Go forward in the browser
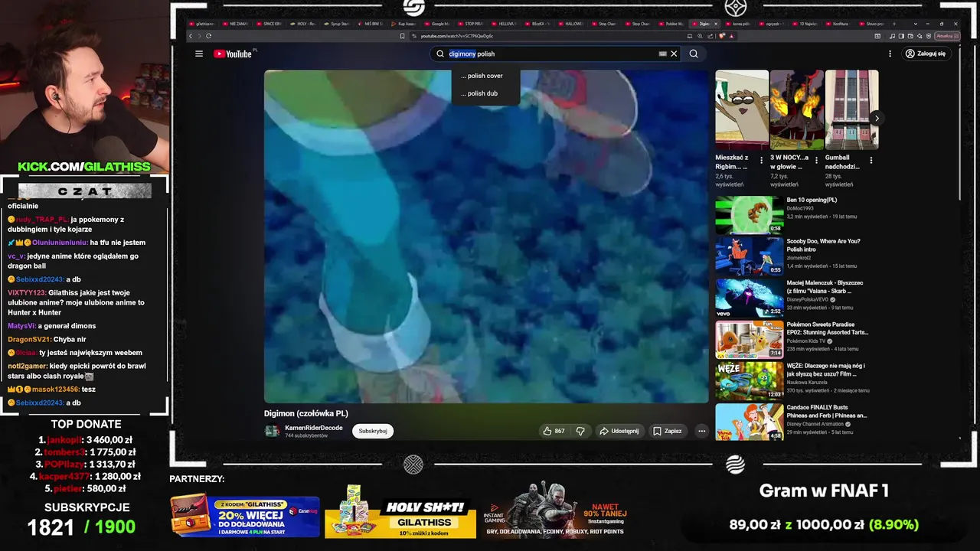This screenshot has height=551, width=980. coord(199,36)
